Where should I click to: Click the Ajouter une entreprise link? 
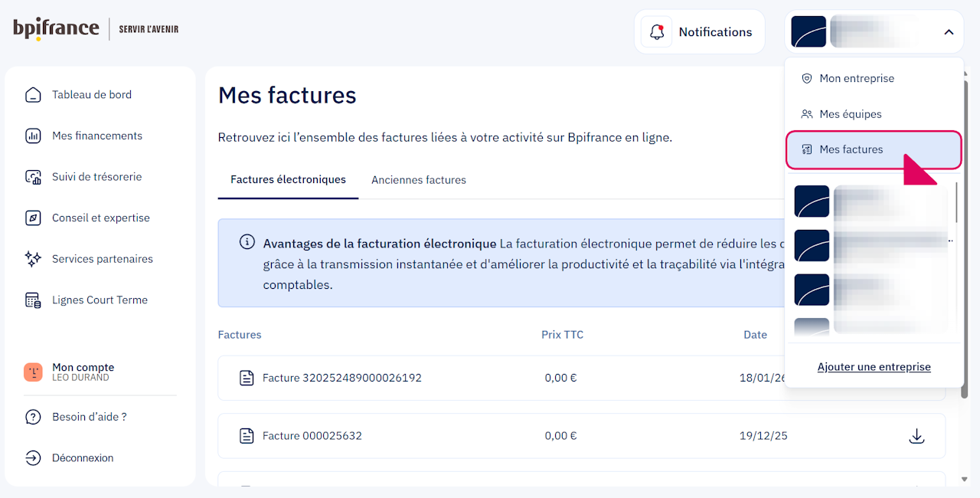[874, 367]
